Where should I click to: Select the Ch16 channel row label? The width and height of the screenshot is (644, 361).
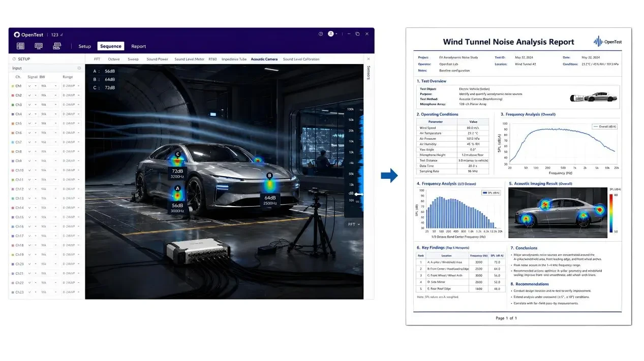pos(19,226)
